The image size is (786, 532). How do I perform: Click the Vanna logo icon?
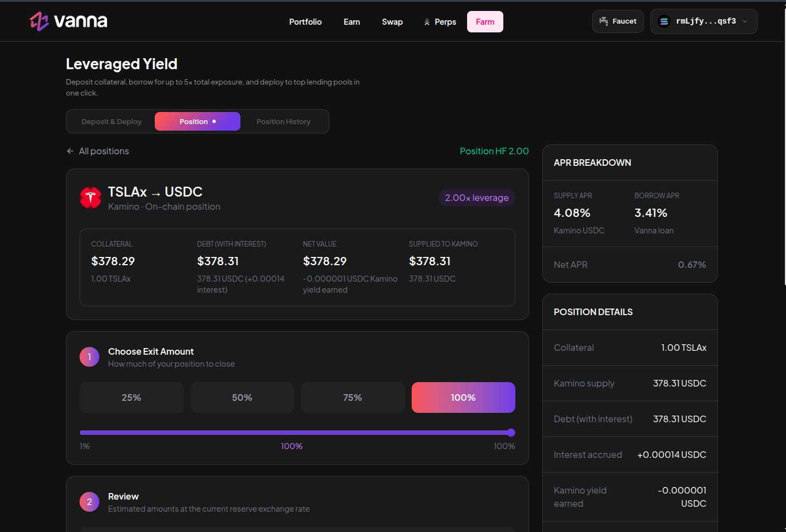[40, 21]
